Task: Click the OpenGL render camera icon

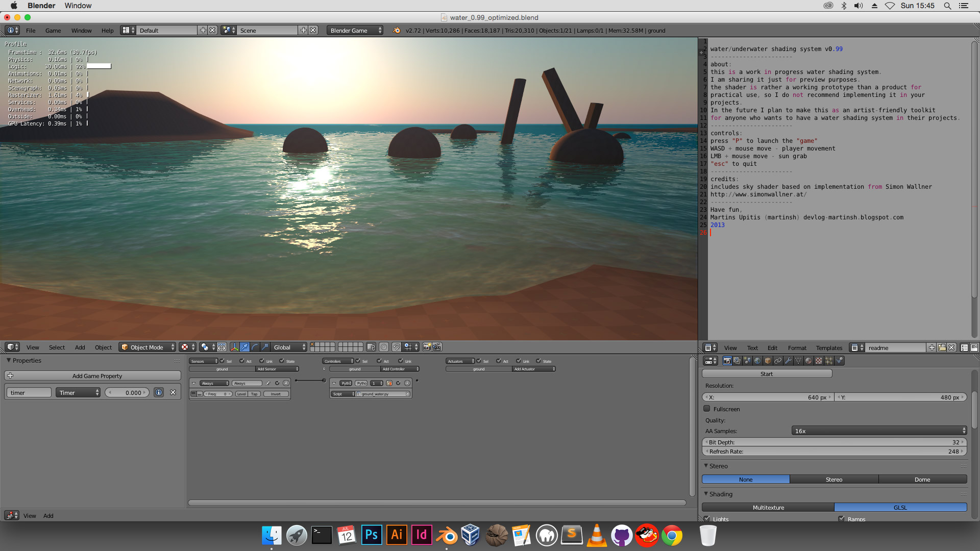Action: click(x=427, y=347)
